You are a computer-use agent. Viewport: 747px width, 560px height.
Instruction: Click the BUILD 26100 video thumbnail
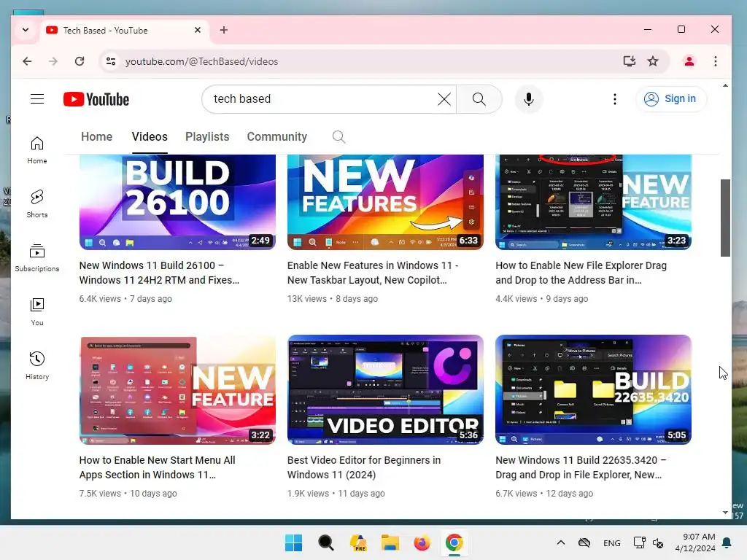click(x=177, y=202)
